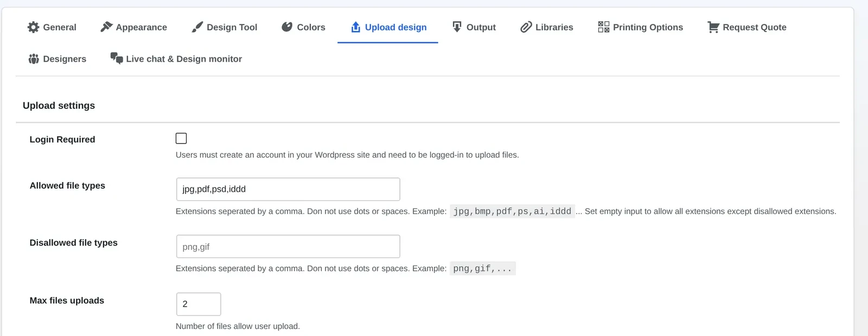The image size is (868, 336).
Task: Click the Appearance hammer icon
Action: [106, 27]
